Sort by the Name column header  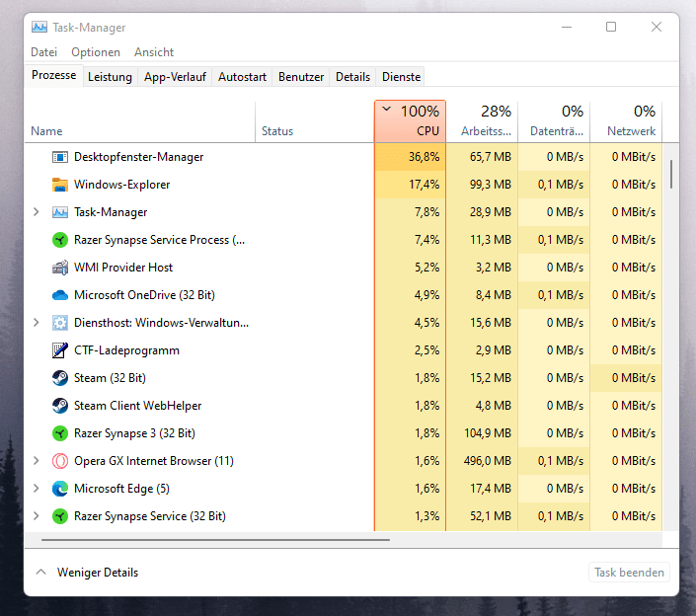140,122
